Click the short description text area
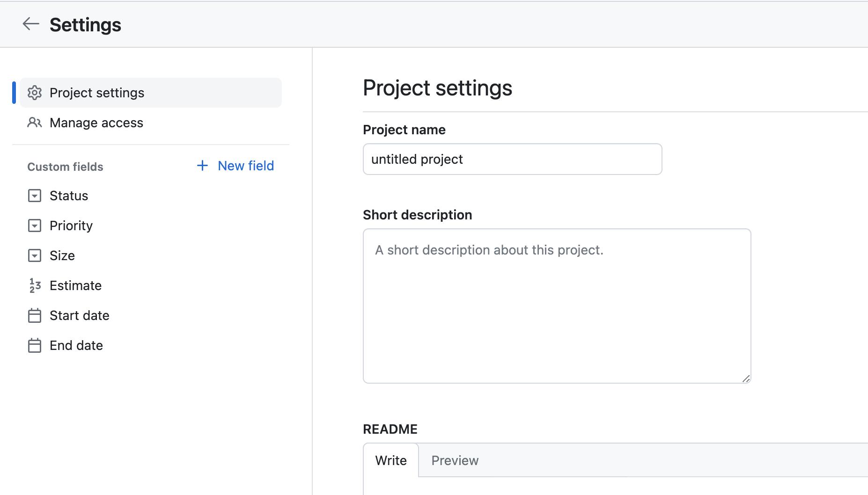Image resolution: width=868 pixels, height=495 pixels. [x=556, y=304]
